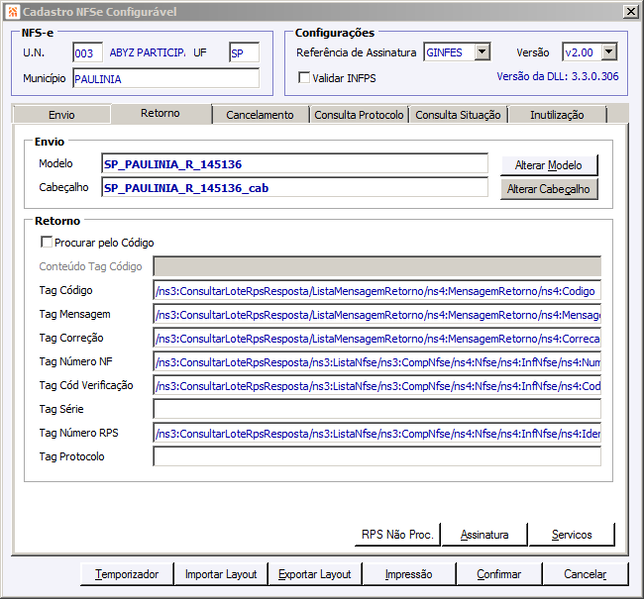This screenshot has height=599, width=644.
Task: Click the application icon in the title bar
Action: click(13, 12)
